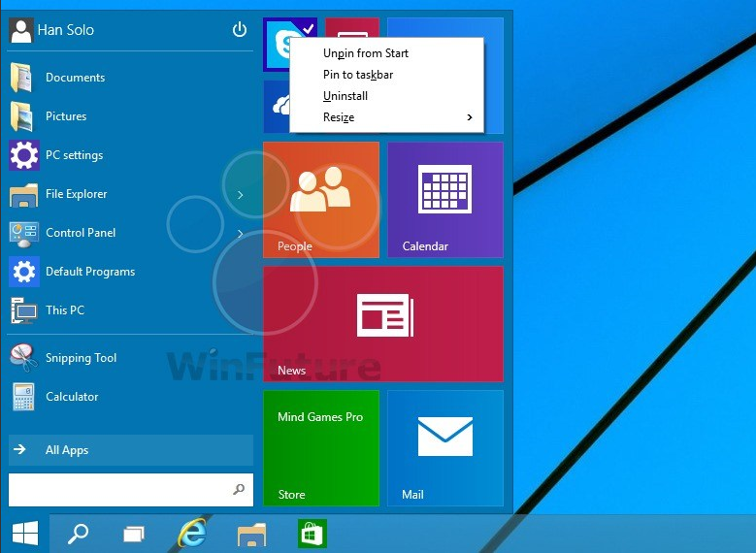Screen dimensions: 756x553
Task: Open the Mail tile
Action: 444,447
